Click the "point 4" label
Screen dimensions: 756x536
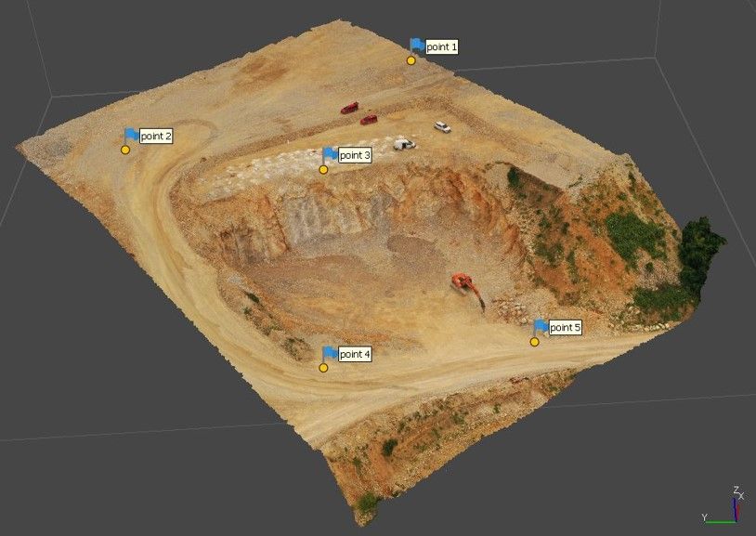pos(355,354)
